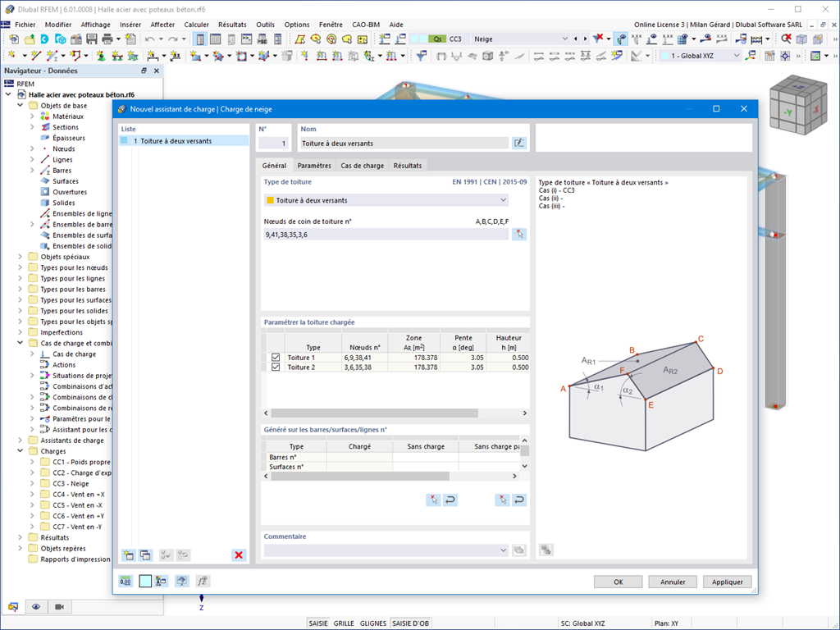Toggle GLIGNES in the status bar
The height and width of the screenshot is (630, 840).
[x=373, y=623]
